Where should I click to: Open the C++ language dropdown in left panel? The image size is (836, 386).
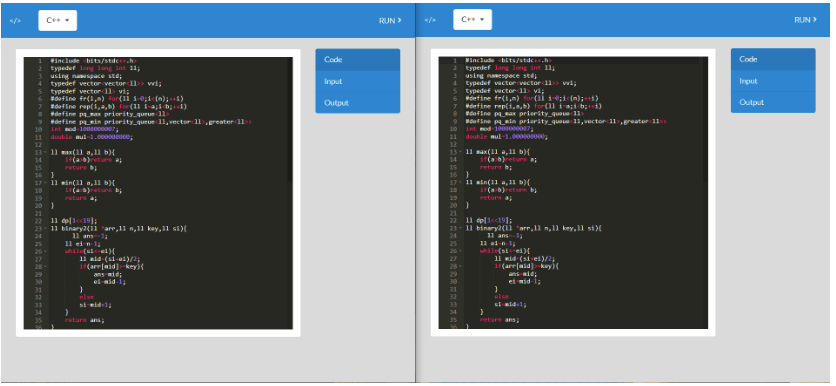tap(58, 20)
